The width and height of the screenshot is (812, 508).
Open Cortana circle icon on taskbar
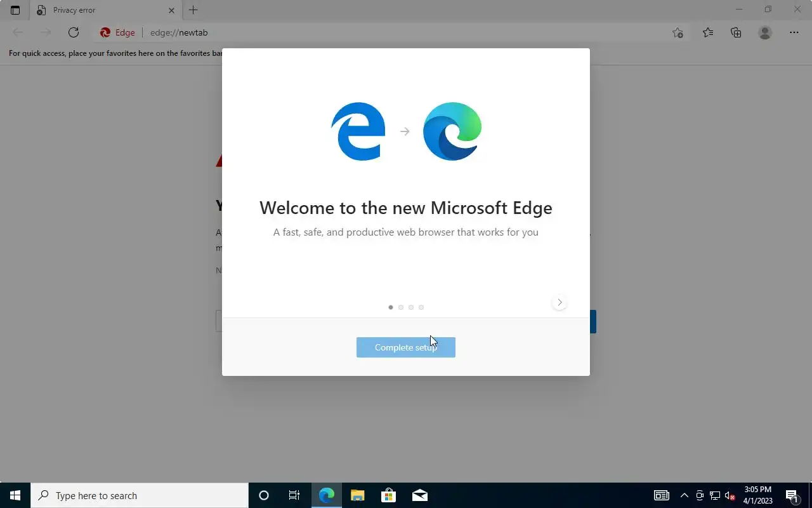264,495
